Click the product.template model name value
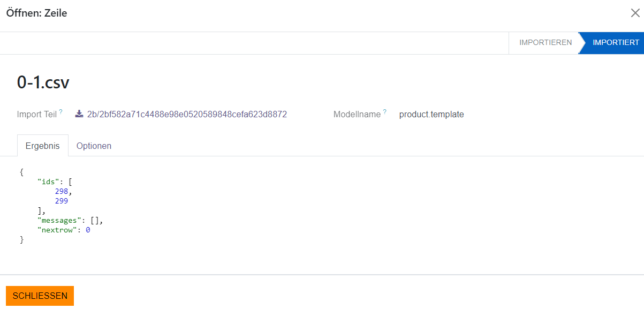The width and height of the screenshot is (644, 309). pyautogui.click(x=431, y=114)
